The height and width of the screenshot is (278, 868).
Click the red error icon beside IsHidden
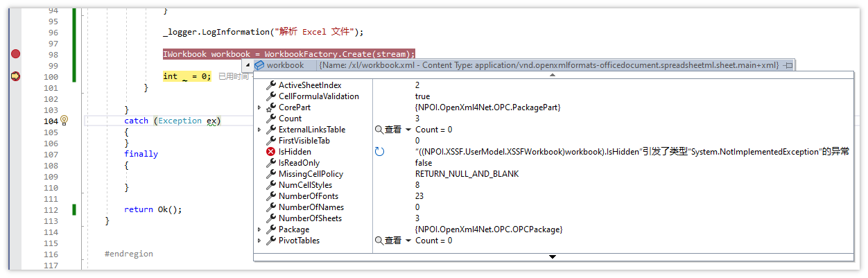[x=270, y=152]
